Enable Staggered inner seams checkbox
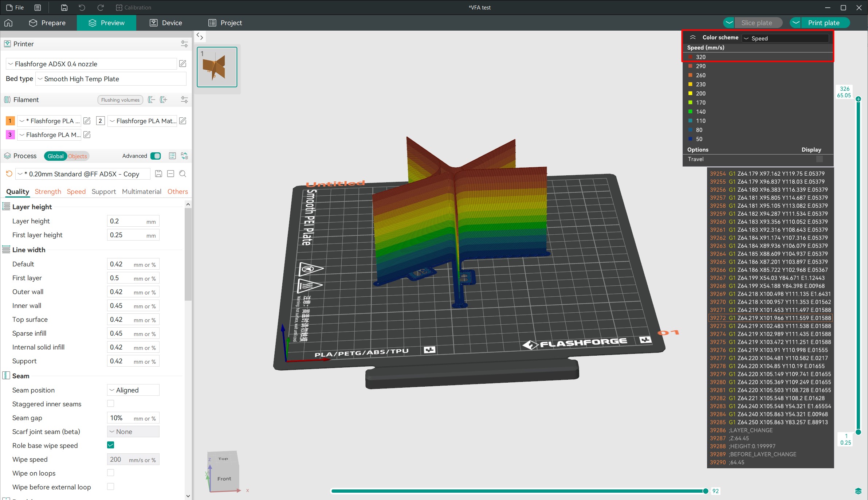Viewport: 868px width, 500px height. pos(111,403)
